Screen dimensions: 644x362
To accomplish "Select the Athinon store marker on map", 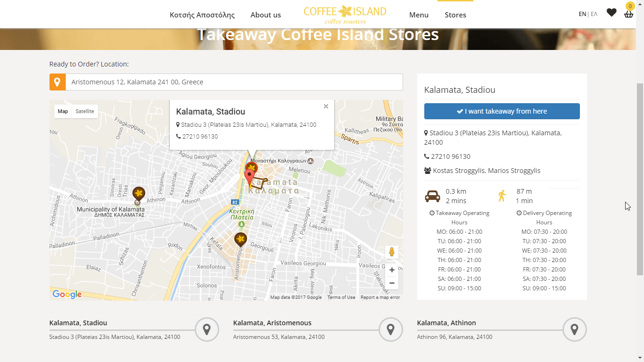I will pyautogui.click(x=139, y=194).
